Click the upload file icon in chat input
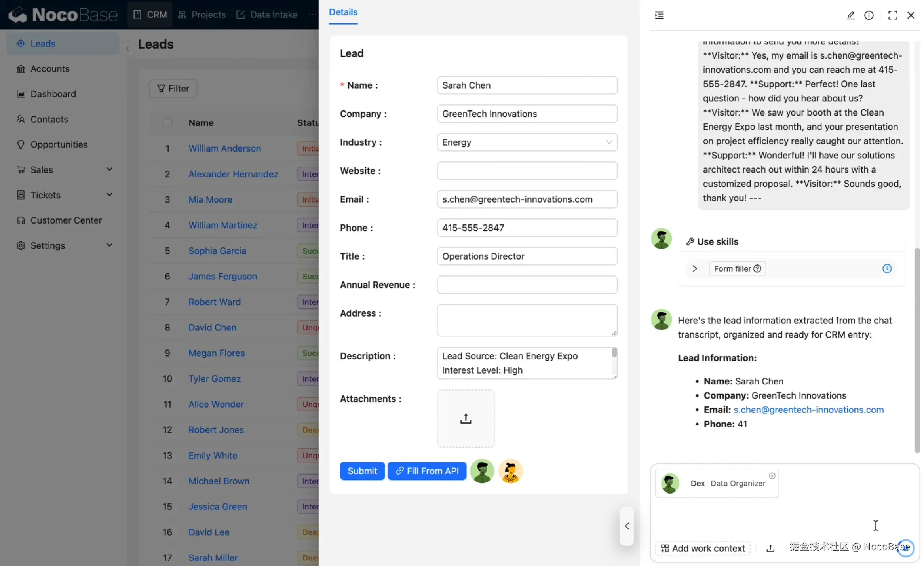 click(x=770, y=548)
